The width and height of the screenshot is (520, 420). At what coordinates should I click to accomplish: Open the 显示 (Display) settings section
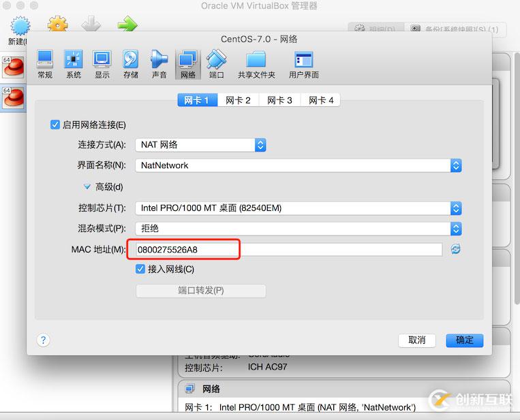point(102,64)
